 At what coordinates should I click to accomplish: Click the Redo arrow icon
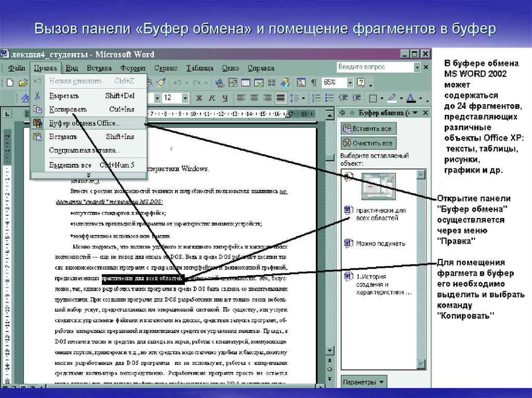tap(196, 83)
